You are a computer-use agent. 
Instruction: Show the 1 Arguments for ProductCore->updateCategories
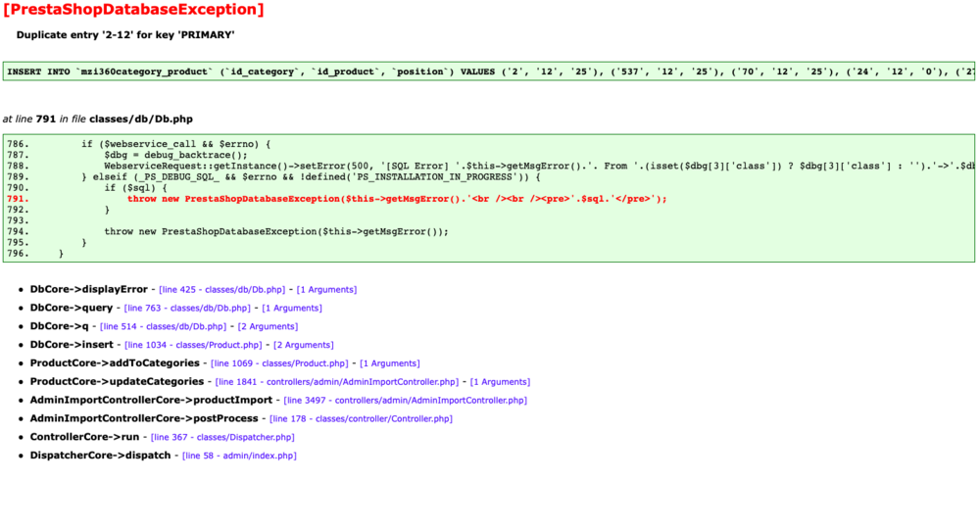(500, 382)
